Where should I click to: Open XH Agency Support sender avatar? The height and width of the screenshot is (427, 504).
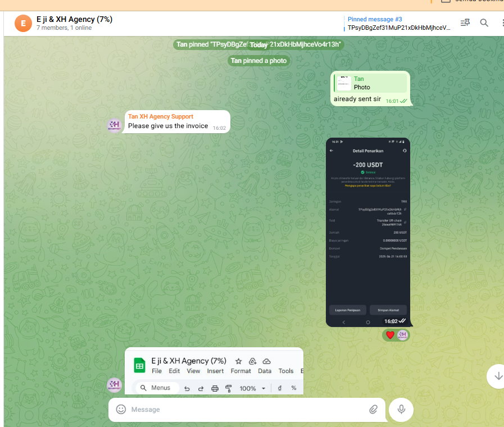point(115,125)
